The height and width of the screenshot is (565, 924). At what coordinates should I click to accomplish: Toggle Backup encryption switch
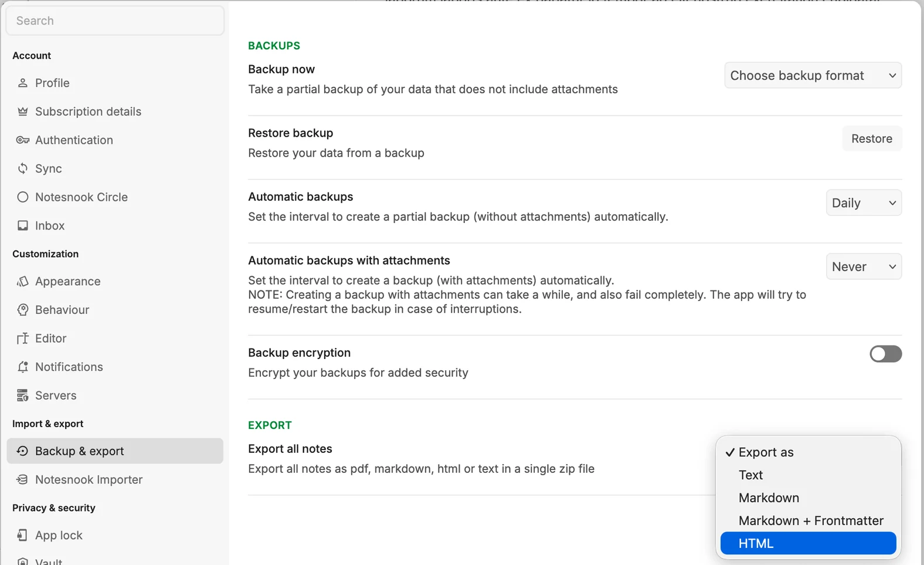click(885, 354)
